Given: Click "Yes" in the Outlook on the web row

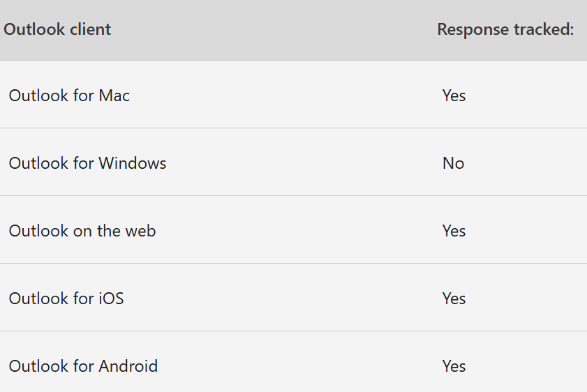Looking at the screenshot, I should click(454, 231).
